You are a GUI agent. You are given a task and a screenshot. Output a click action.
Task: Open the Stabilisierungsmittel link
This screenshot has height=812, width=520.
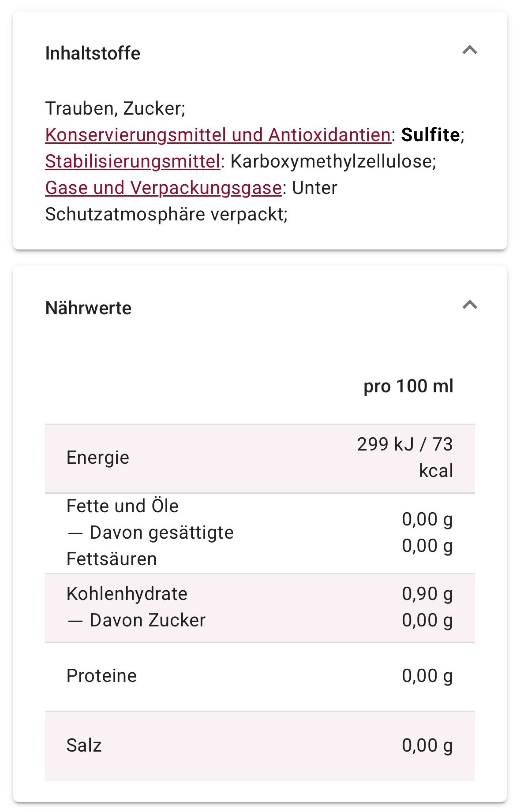[x=133, y=161]
